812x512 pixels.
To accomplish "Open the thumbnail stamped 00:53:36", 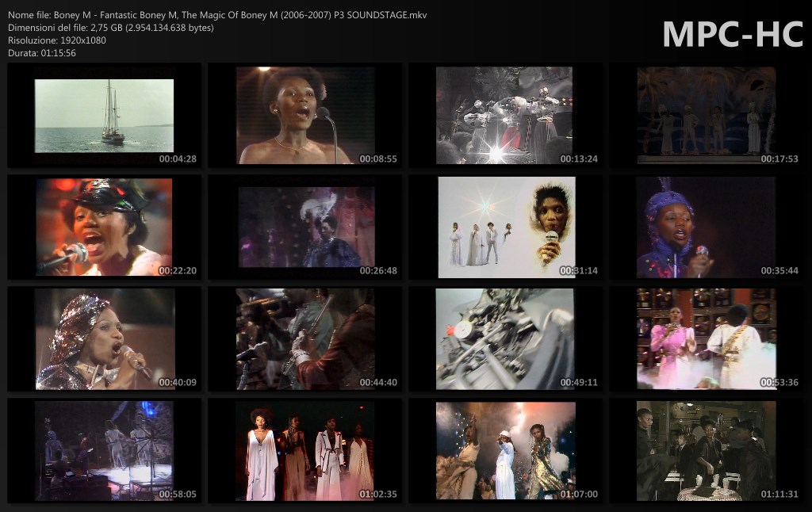I will point(707,339).
